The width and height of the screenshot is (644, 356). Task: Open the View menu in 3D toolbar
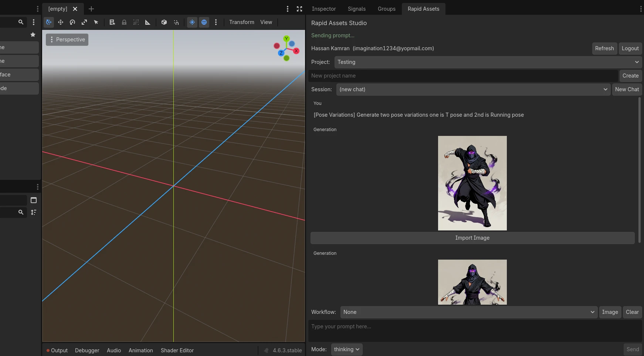pyautogui.click(x=266, y=22)
